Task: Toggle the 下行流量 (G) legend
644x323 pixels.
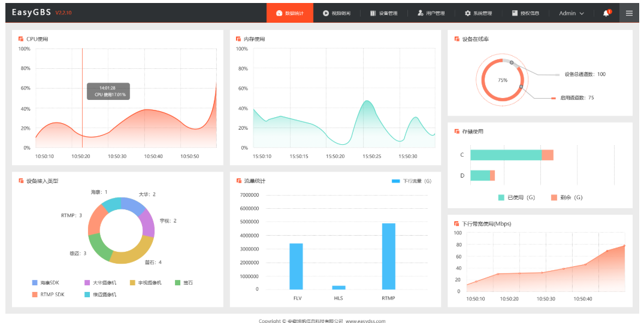Action: pos(412,181)
